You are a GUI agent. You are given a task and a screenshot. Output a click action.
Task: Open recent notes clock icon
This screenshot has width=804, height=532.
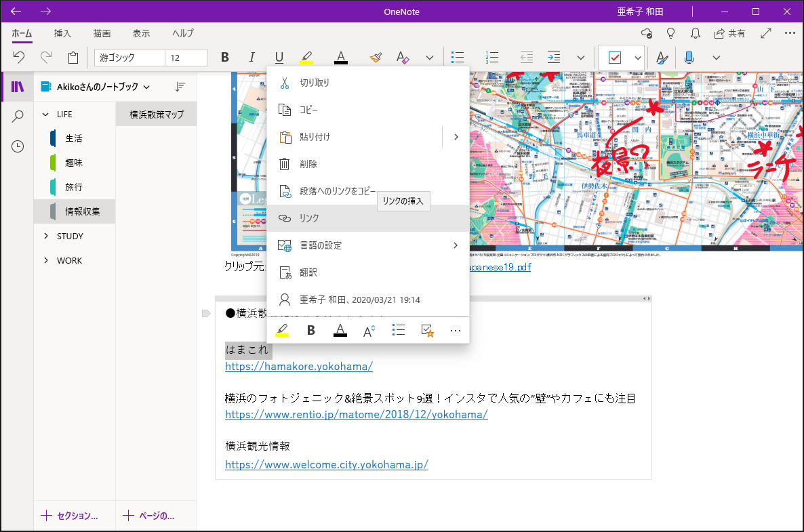(18, 146)
